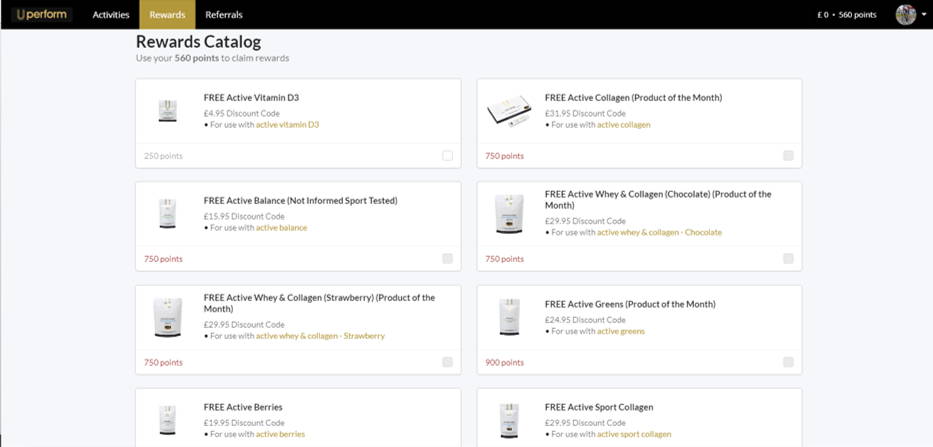Click the Uperform logo

[x=42, y=14]
